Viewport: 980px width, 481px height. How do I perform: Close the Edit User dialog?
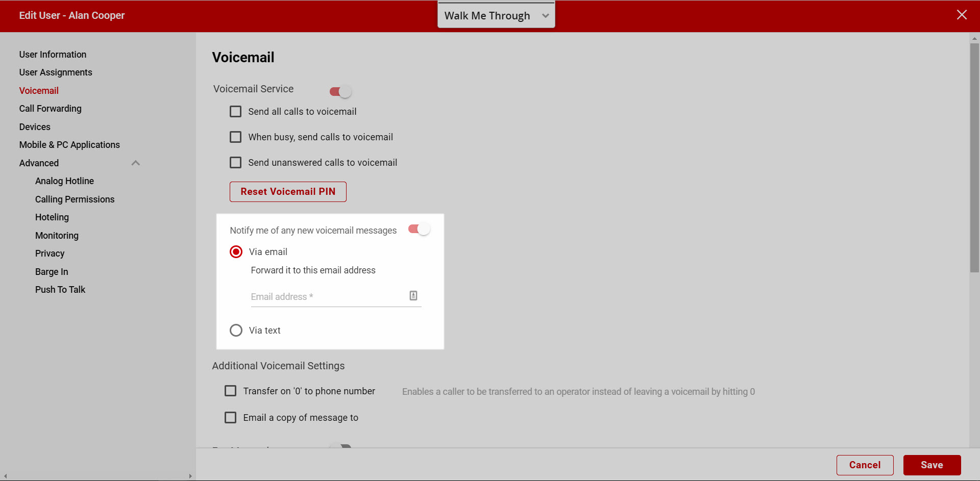(x=962, y=15)
